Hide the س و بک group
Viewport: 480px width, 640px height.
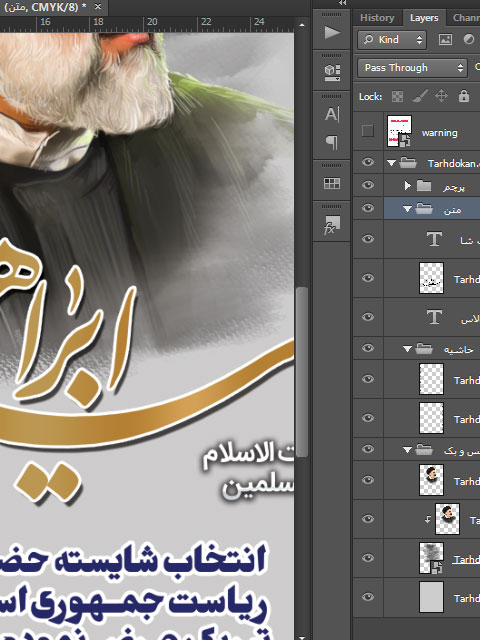click(x=368, y=449)
